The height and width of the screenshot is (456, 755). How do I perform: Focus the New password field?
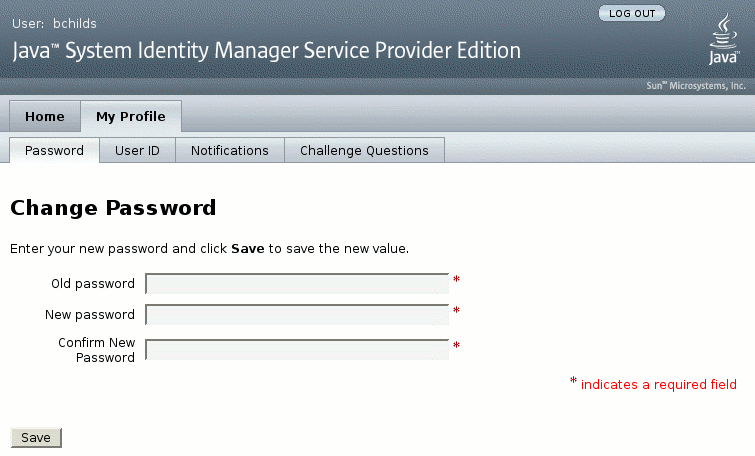(x=297, y=314)
